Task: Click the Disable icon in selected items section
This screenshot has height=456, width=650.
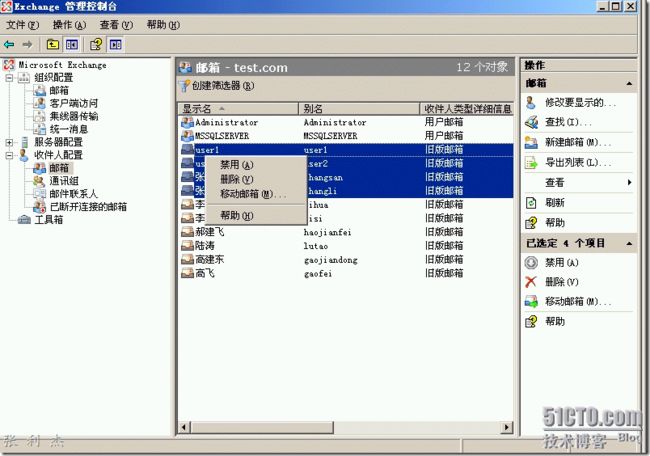Action: 531,262
